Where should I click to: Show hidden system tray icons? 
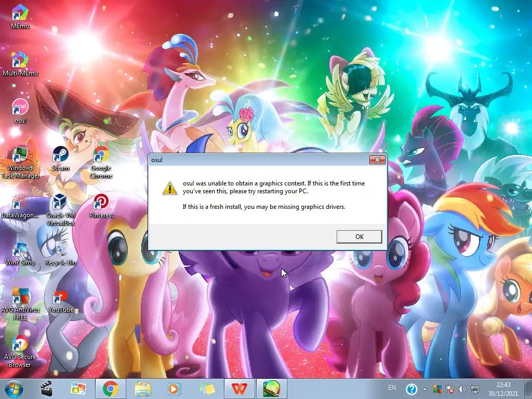[425, 389]
